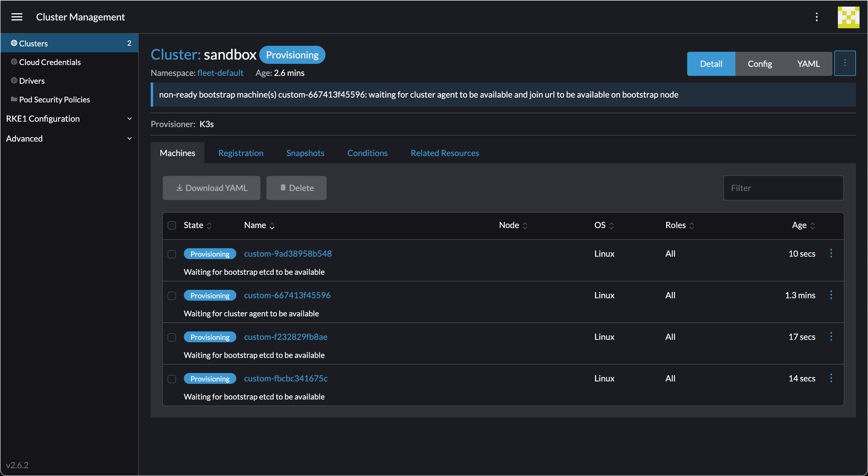868x476 pixels.
Task: Open row actions for custom-9ad38958b548
Action: pos(831,253)
